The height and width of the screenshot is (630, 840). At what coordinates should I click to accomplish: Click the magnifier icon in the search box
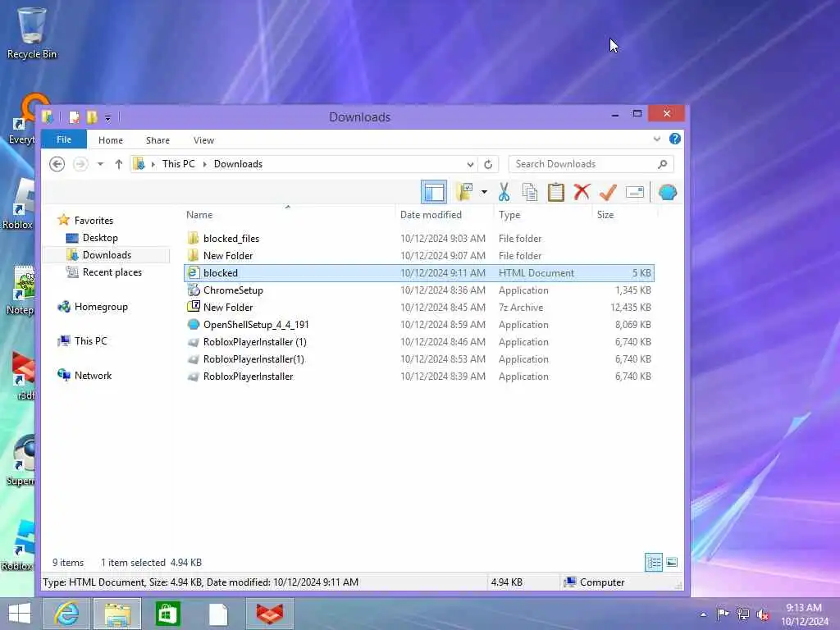click(663, 164)
